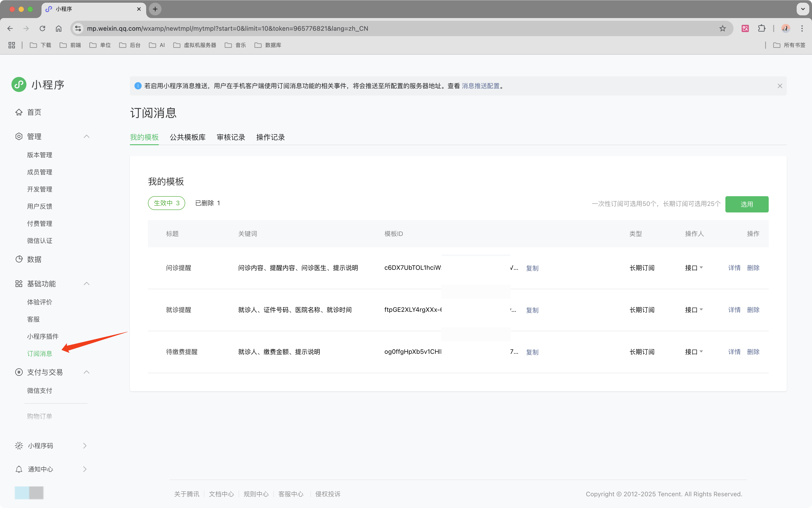The image size is (812, 508).
Task: Open a new browser tab
Action: pos(155,9)
